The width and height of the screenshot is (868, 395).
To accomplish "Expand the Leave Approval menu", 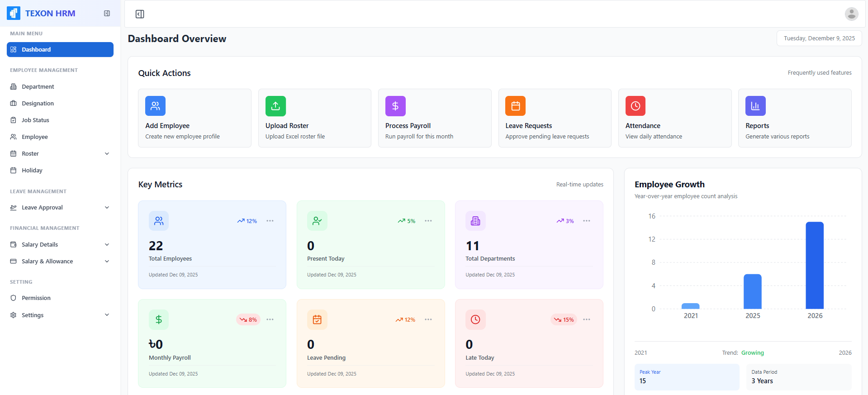I will [x=107, y=208].
